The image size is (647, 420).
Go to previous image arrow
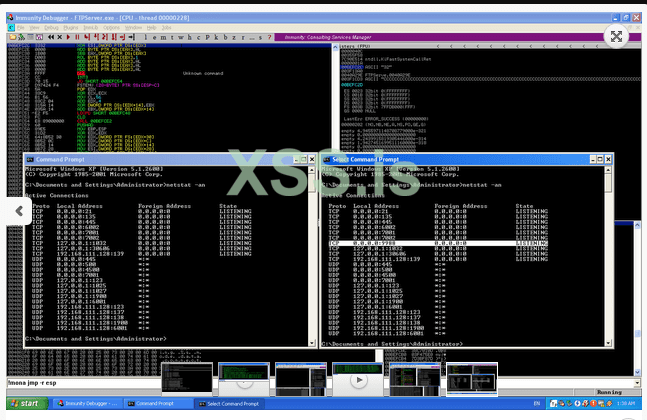coord(19,211)
